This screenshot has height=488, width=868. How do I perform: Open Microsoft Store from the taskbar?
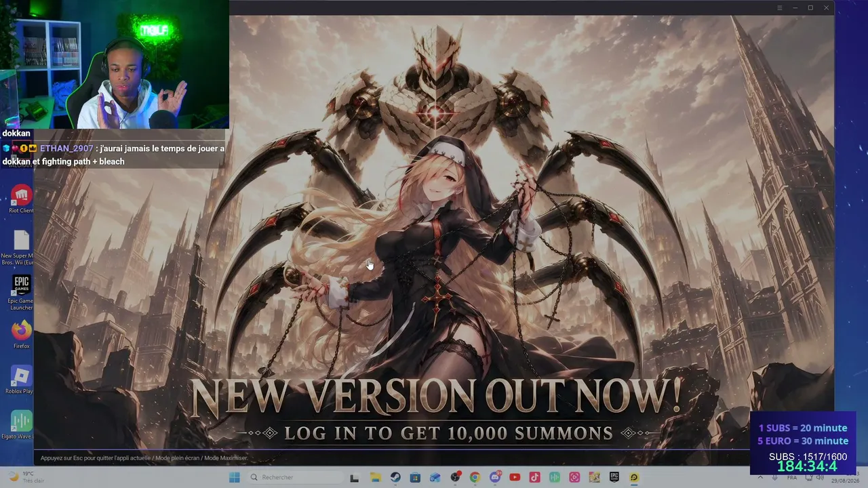pyautogui.click(x=415, y=478)
